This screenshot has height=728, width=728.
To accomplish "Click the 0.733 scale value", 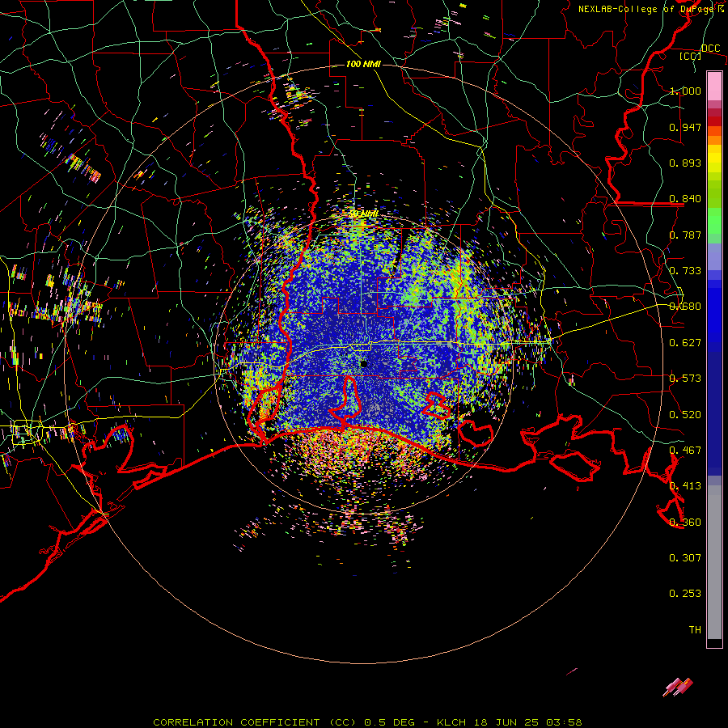I will point(685,271).
